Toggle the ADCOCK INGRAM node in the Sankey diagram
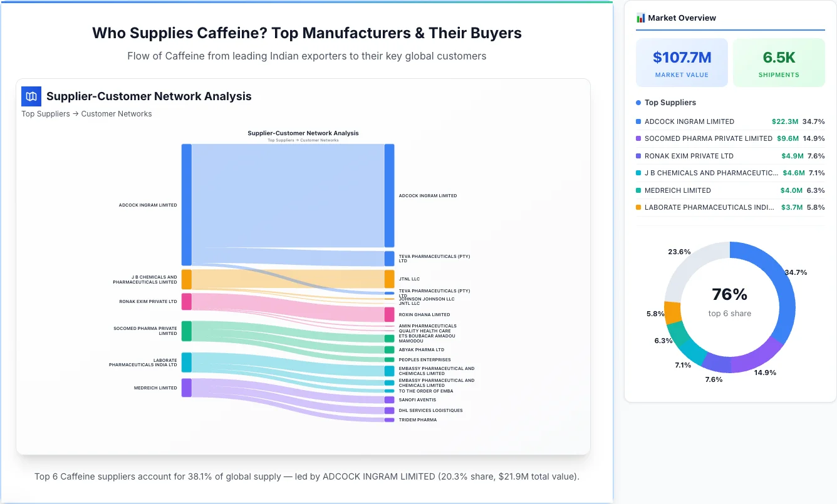The height and width of the screenshot is (504, 837). tap(185, 203)
